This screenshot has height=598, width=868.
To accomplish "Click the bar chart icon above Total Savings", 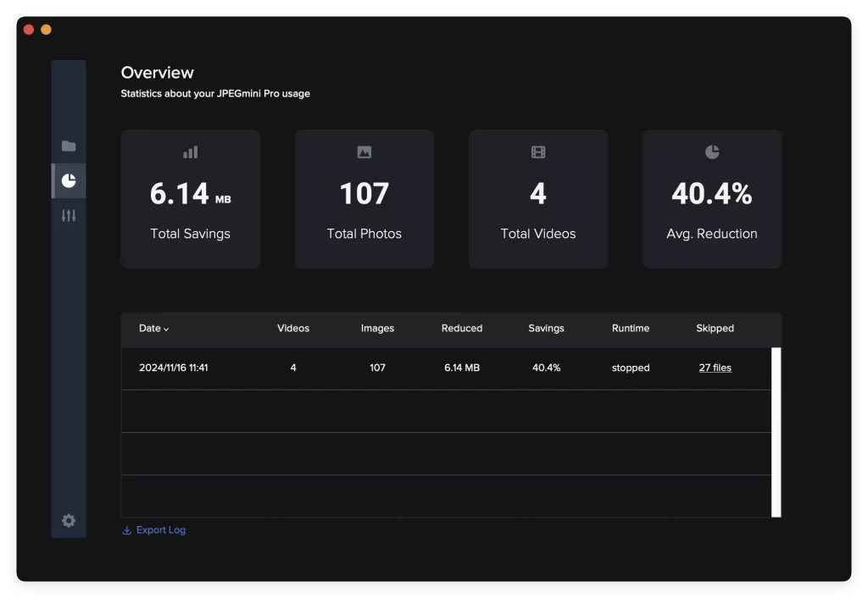I will (x=190, y=152).
